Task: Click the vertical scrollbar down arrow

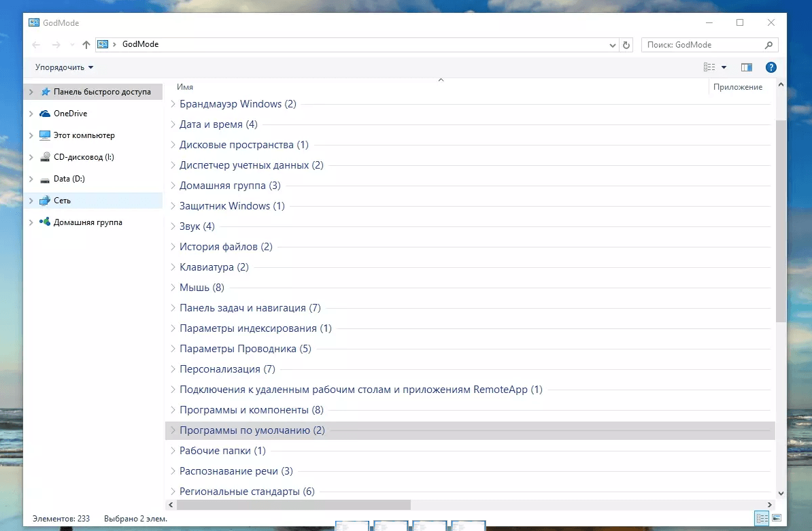Action: click(781, 493)
